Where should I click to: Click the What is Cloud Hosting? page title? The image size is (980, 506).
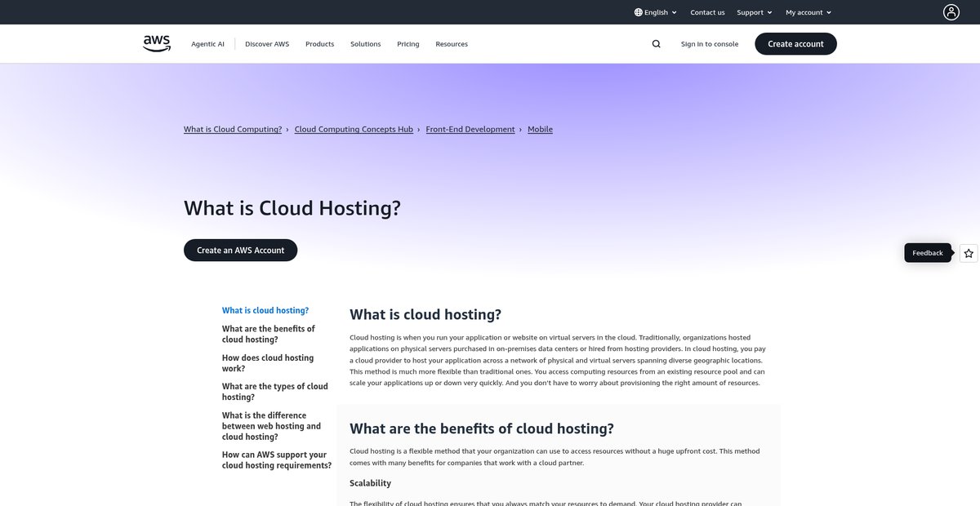(292, 208)
